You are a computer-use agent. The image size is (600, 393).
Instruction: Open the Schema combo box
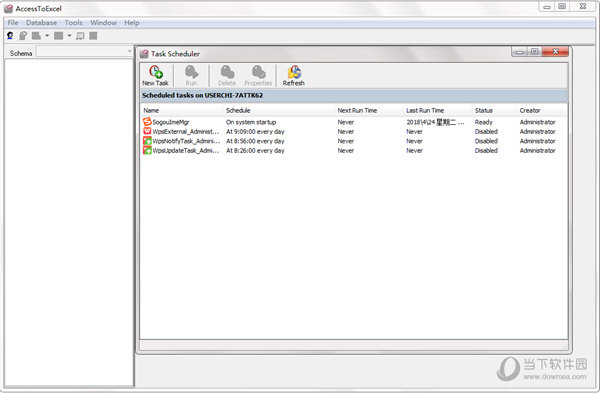click(x=84, y=51)
